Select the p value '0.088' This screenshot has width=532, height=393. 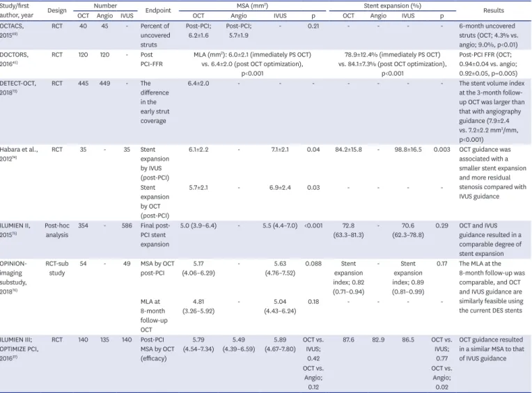click(313, 263)
